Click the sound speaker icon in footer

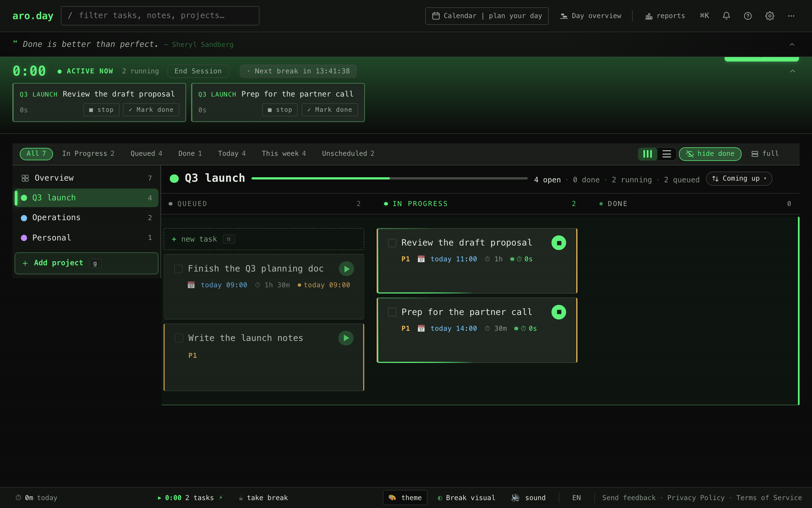515,498
